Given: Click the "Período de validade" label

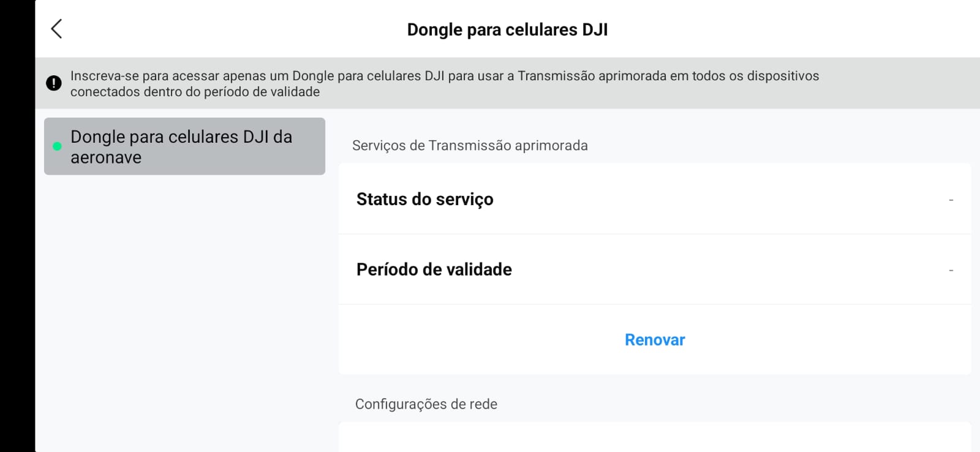Looking at the screenshot, I should click(434, 269).
